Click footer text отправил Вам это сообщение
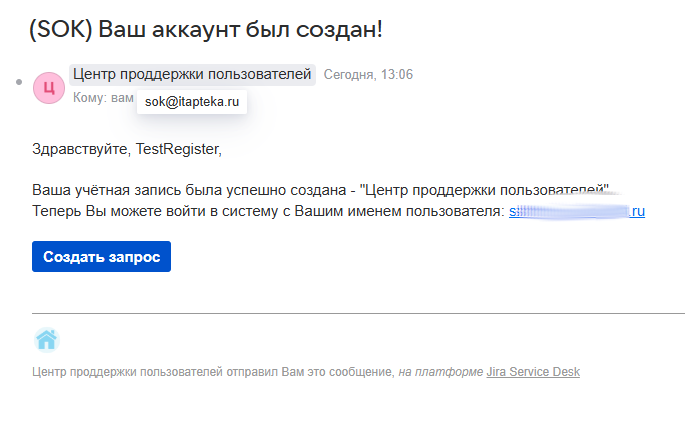 pos(310,372)
